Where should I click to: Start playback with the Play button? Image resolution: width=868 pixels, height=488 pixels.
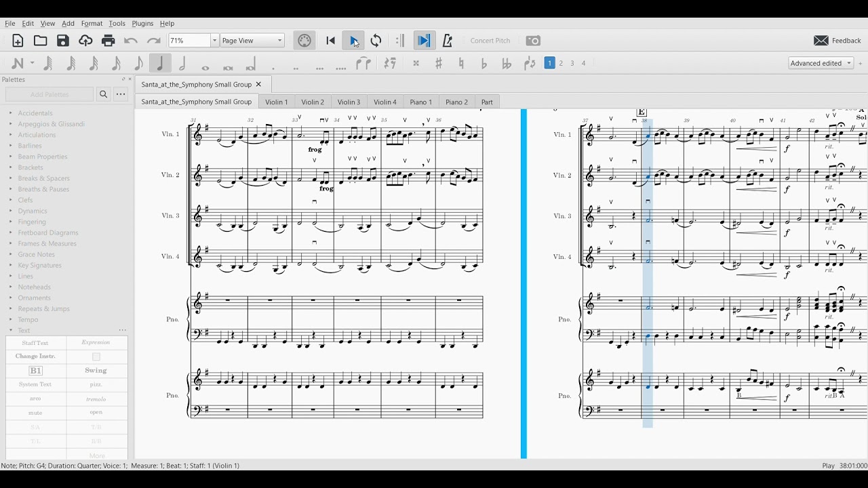[x=353, y=41]
